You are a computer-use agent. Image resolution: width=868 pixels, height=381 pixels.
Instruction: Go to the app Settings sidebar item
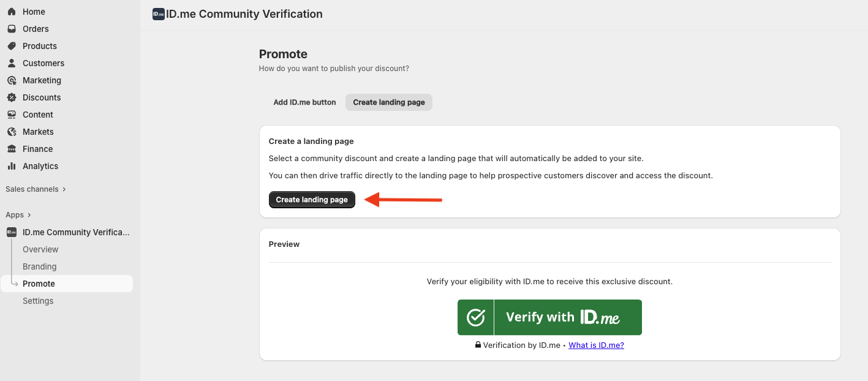[38, 301]
